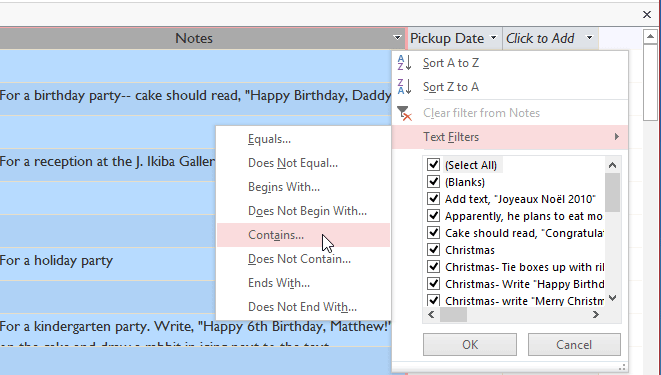The height and width of the screenshot is (375, 661).
Task: Uncheck "Christmas- Write Happy Birthd" checkbox
Action: [x=433, y=284]
